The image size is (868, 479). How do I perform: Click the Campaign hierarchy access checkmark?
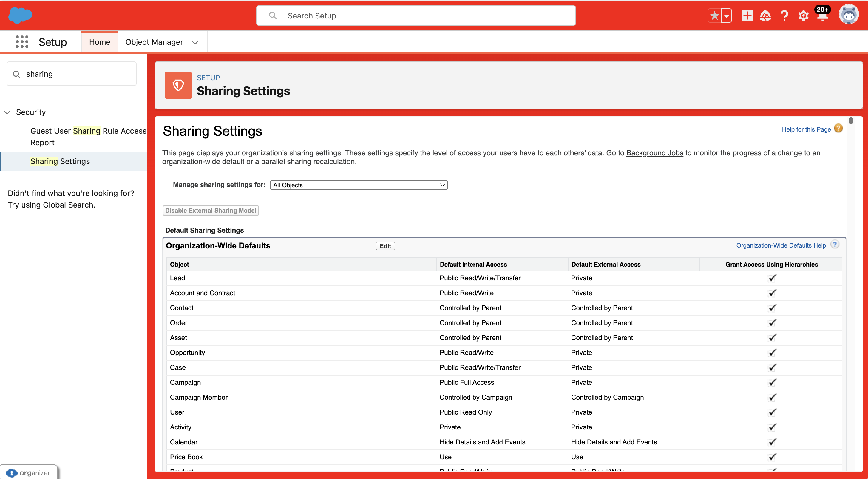click(x=772, y=382)
